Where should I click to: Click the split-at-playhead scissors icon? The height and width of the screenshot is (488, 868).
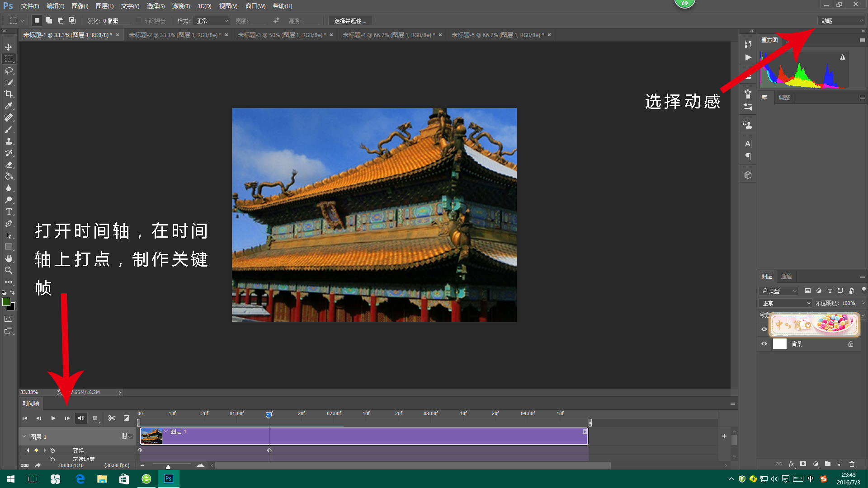[x=112, y=418]
